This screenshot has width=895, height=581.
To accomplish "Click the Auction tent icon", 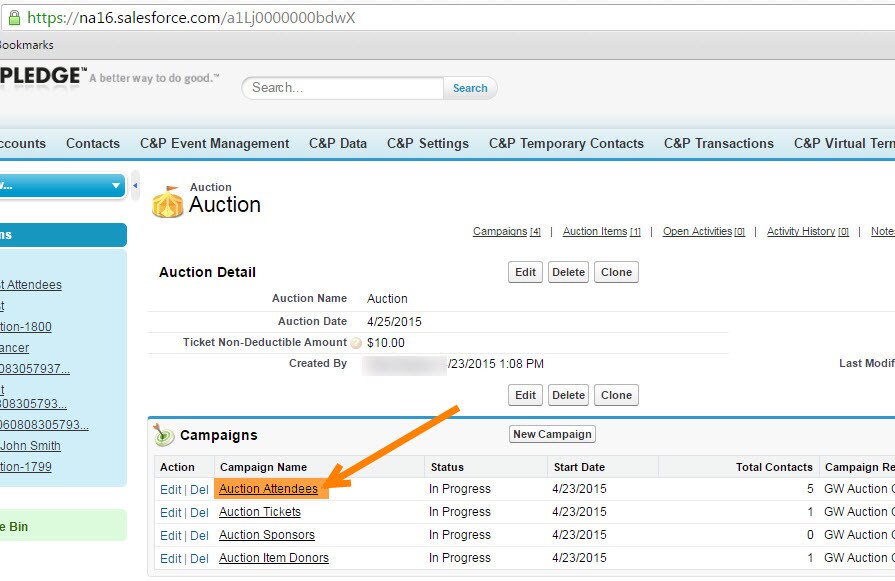I will click(167, 201).
